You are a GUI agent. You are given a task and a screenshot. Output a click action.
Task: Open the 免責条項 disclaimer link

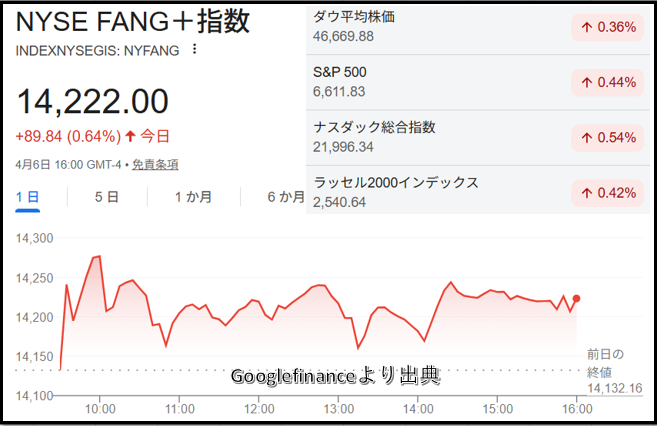coord(155,164)
